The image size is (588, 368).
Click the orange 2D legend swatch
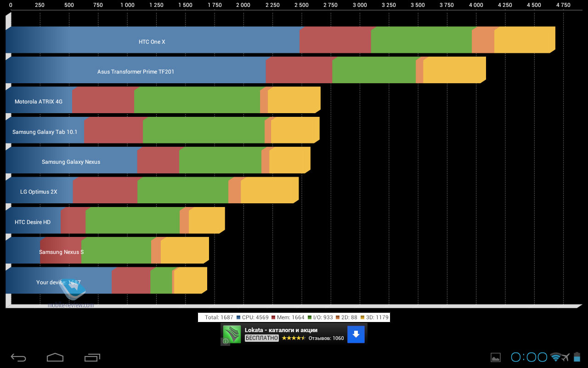point(338,317)
